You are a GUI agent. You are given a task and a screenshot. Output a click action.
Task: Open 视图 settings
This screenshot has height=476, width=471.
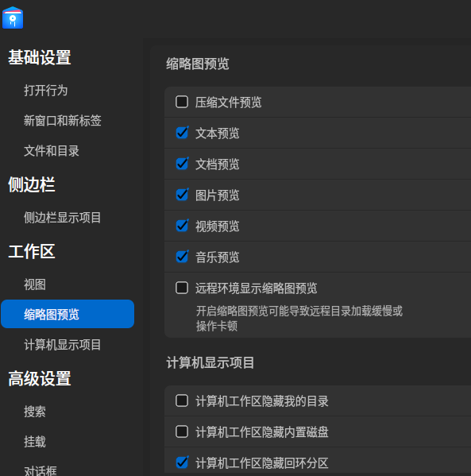[35, 284]
